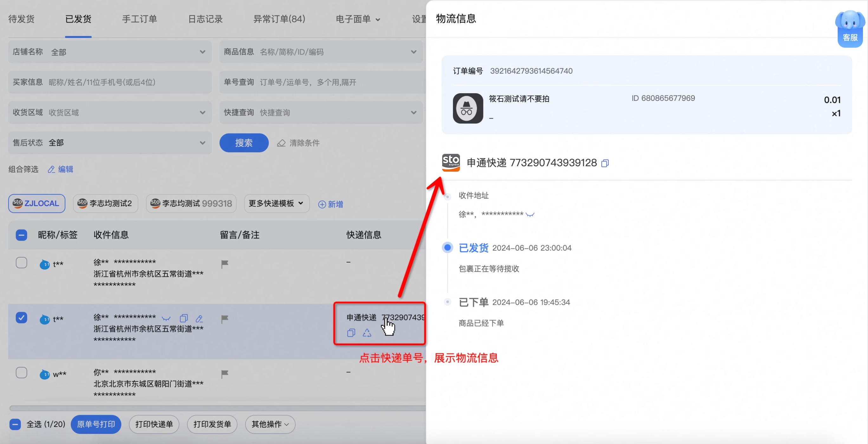Image resolution: width=868 pixels, height=444 pixels.
Task: Click the 申通快递 sto logo in logistics panel
Action: [x=451, y=162]
